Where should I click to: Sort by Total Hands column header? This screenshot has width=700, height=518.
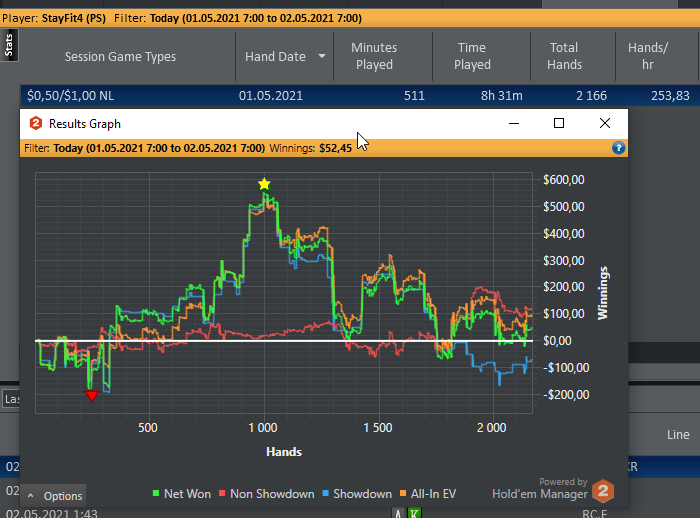[564, 56]
